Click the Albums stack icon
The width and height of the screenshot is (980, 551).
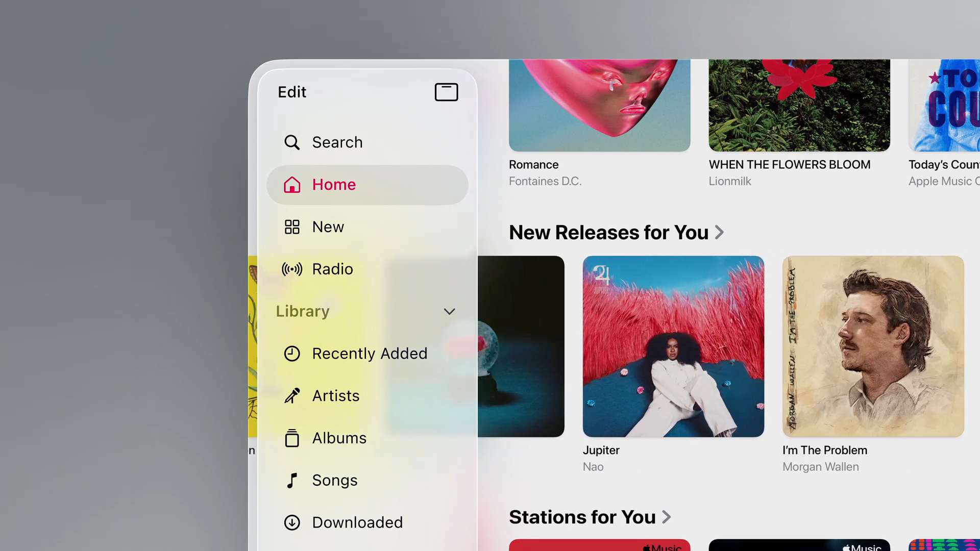point(292,438)
